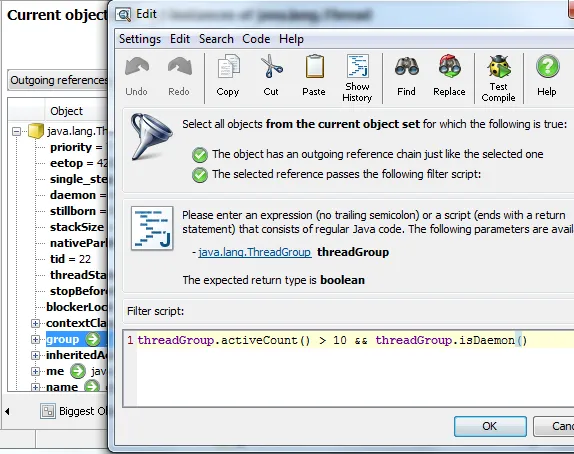This screenshot has height=454, width=574.
Task: Select the daemon field row
Action: (x=78, y=195)
